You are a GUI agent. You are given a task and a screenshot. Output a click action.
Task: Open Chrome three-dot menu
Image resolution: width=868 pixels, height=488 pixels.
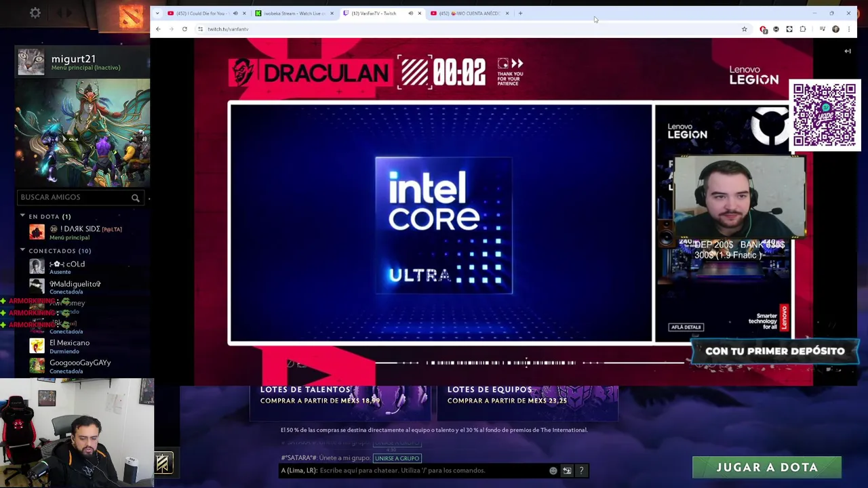click(848, 29)
